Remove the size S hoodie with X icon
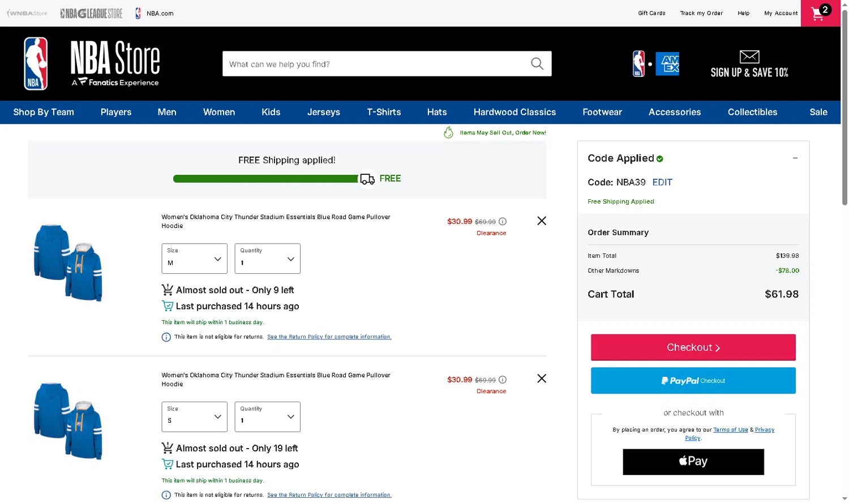Screen dimensions: 849x504 [542, 378]
